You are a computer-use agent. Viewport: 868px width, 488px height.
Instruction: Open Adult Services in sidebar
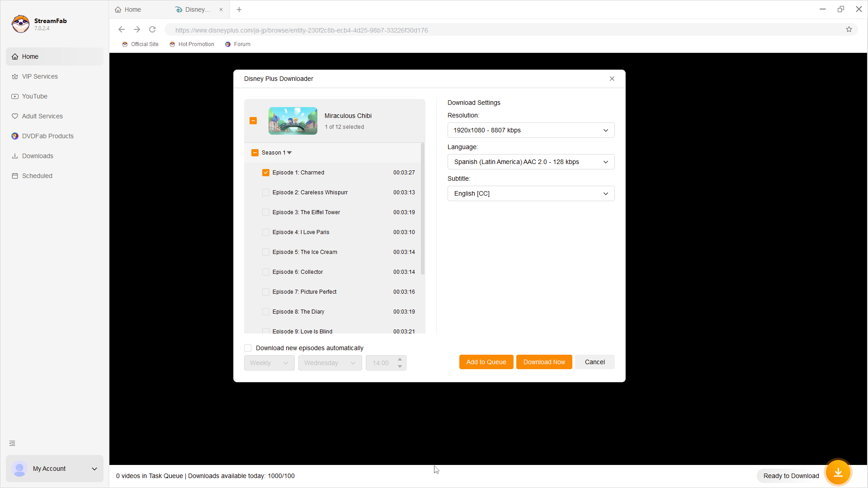click(x=55, y=116)
